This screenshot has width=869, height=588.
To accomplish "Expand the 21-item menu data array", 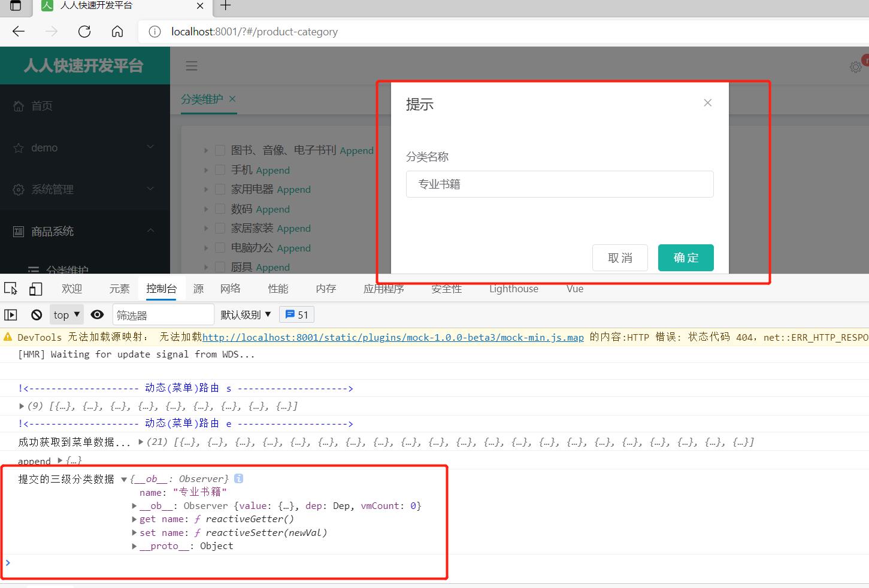I will pyautogui.click(x=141, y=442).
